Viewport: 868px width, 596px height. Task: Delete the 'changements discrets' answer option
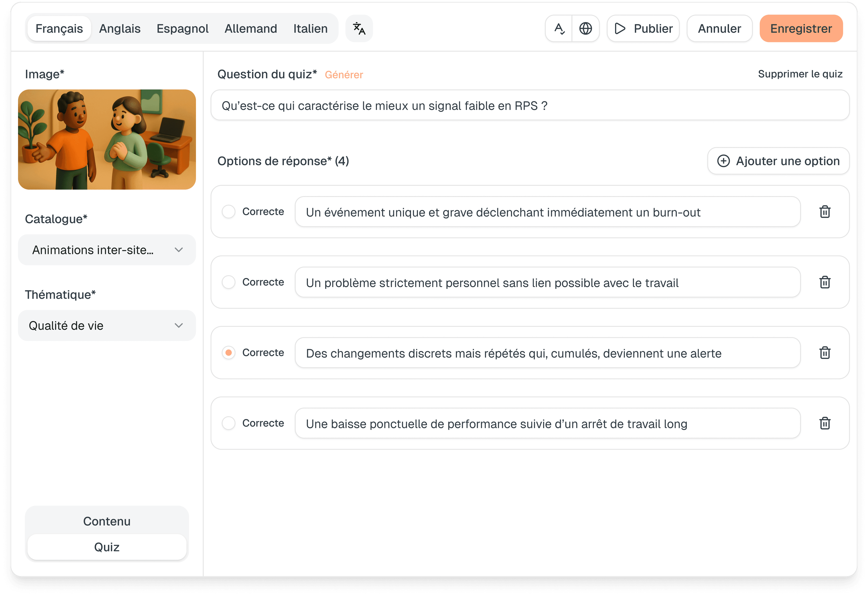point(825,353)
